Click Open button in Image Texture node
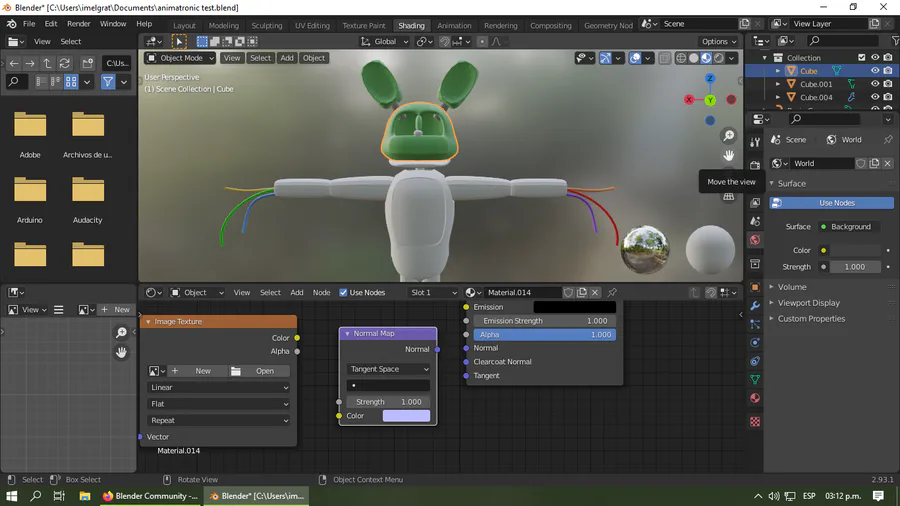The width and height of the screenshot is (900, 506). tap(259, 371)
